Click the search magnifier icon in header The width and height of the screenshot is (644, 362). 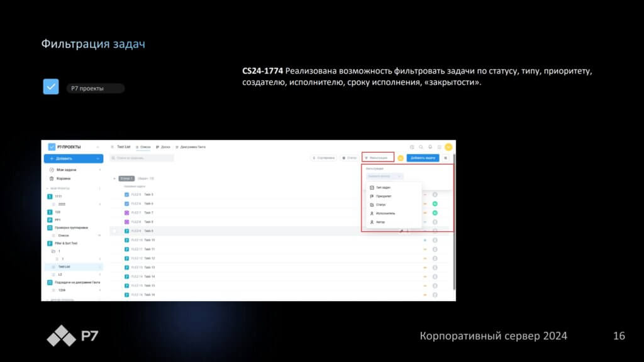tap(421, 146)
